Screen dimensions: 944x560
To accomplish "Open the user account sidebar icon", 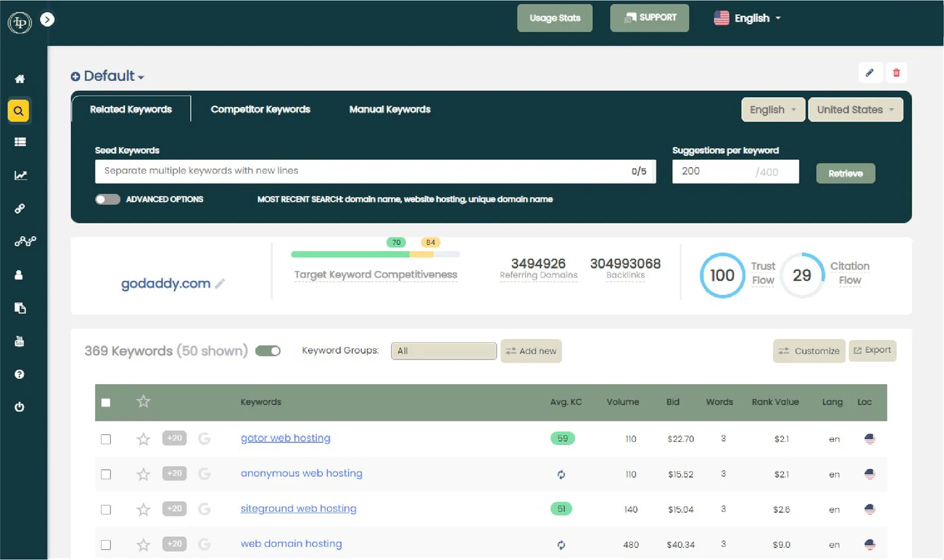I will pos(19,274).
